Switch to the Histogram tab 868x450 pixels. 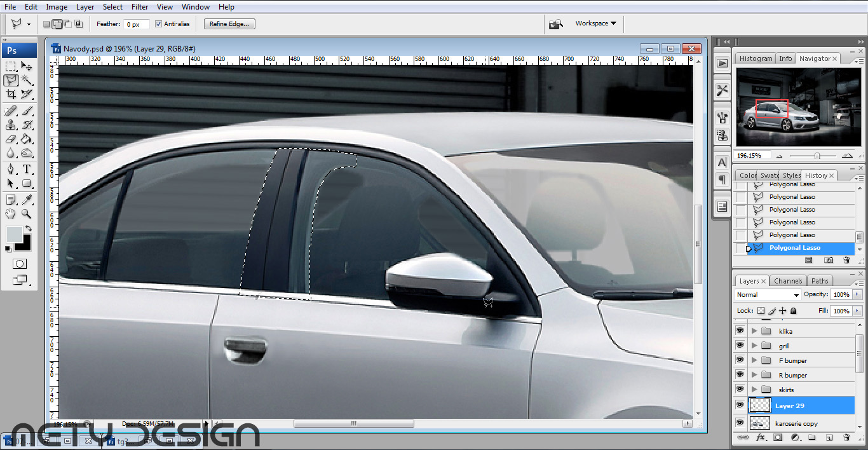point(756,58)
